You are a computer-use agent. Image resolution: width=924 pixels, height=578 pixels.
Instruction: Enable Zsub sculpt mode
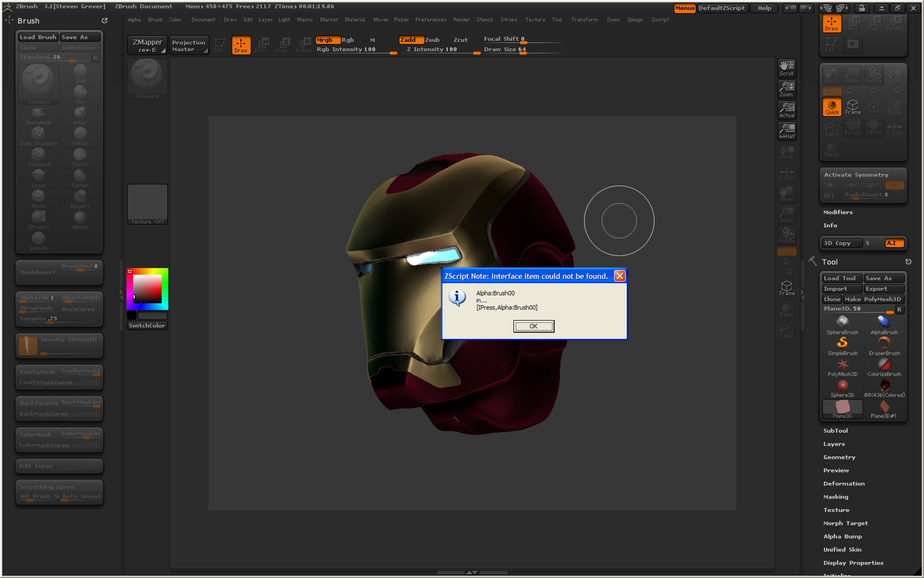pos(432,40)
